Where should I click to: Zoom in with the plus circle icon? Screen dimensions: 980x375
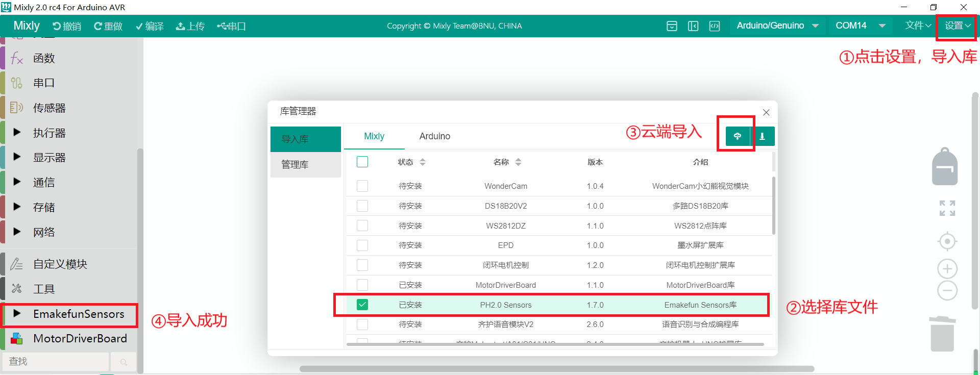pos(947,269)
